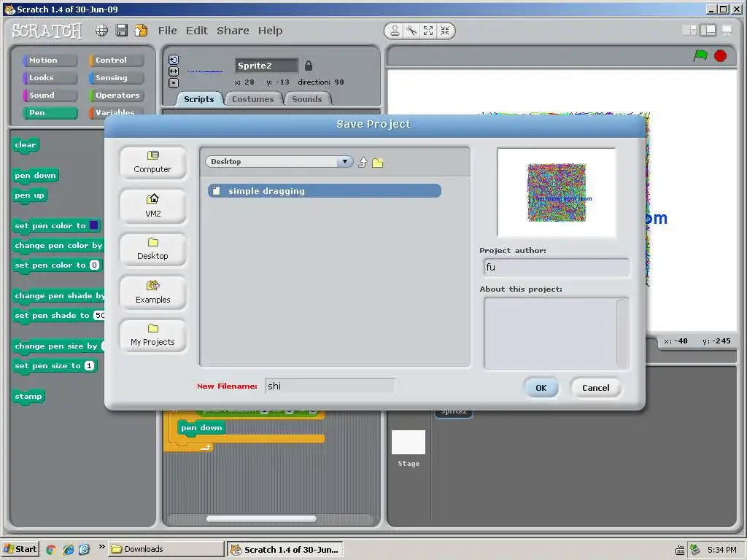Screen dimensions: 747x560
Task: Open Examples folder shortcut
Action: 152,292
